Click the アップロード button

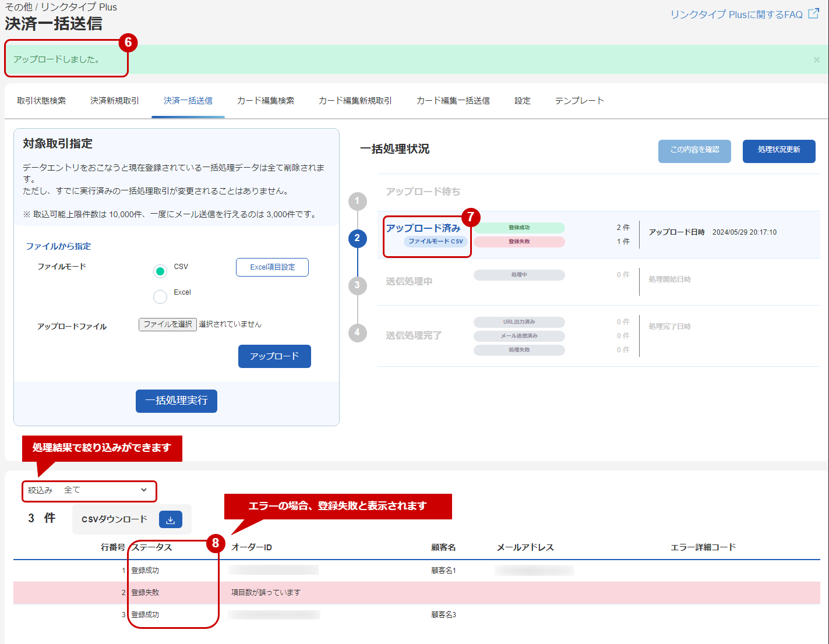point(274,356)
